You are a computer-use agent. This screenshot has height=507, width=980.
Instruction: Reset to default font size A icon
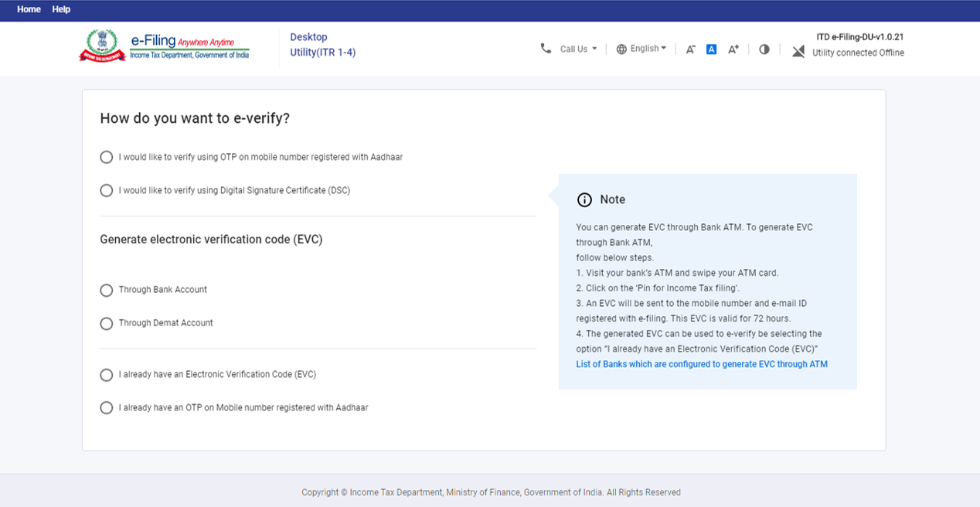coord(711,49)
